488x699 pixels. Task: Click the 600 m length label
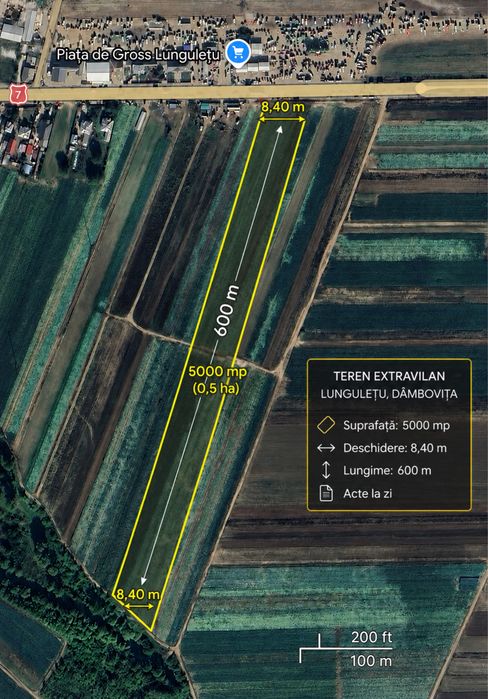[226, 311]
